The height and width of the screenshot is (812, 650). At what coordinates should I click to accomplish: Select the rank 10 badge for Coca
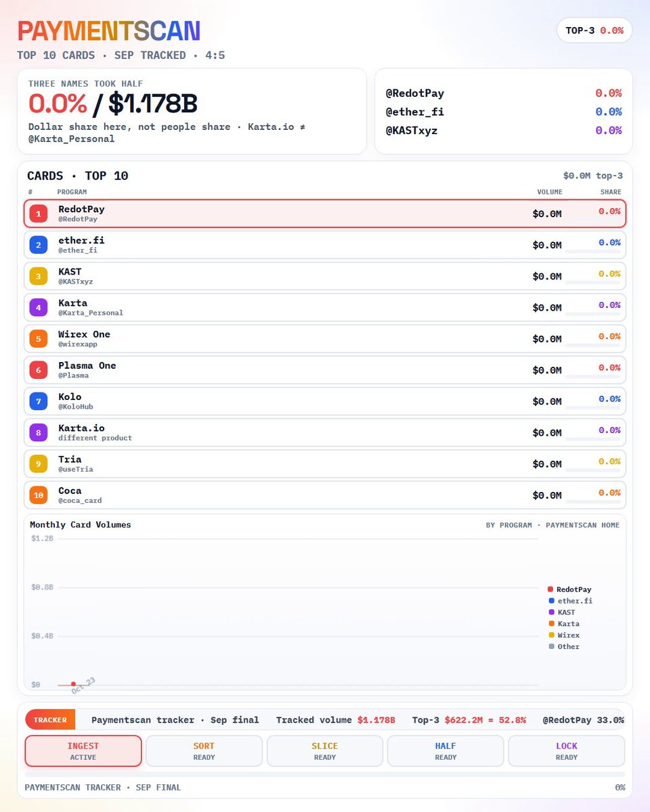click(x=39, y=495)
